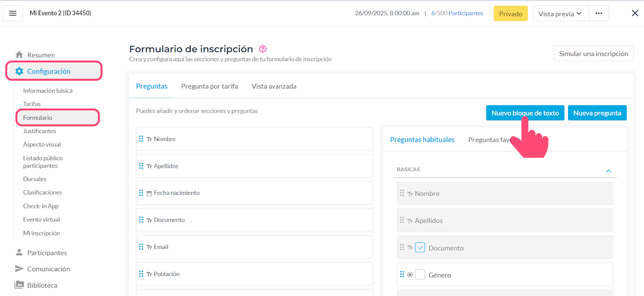Grab the drag handle of the Email question

141,247
